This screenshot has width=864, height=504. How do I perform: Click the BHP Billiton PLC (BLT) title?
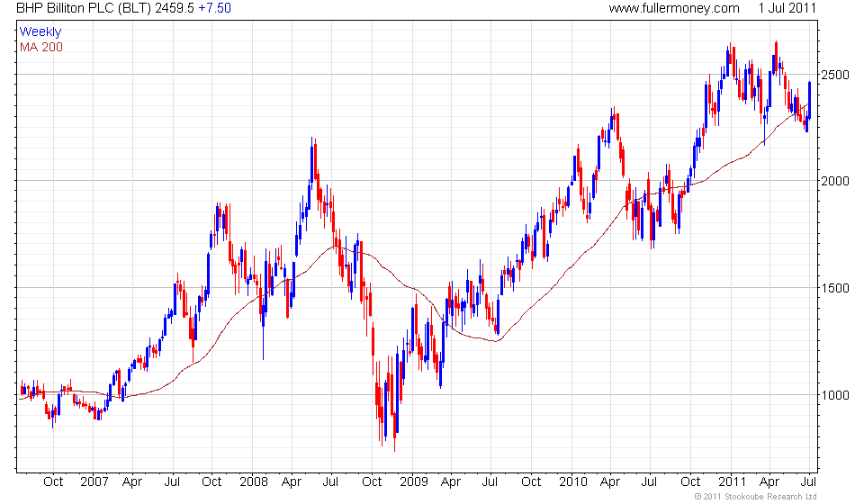(x=85, y=8)
